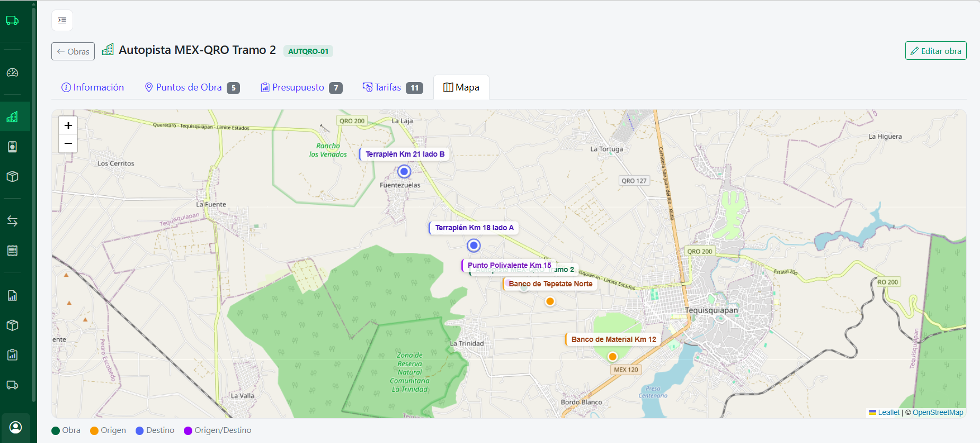Open the swap arrows icon in the sidebar
The width and height of the screenshot is (980, 443).
(x=12, y=221)
